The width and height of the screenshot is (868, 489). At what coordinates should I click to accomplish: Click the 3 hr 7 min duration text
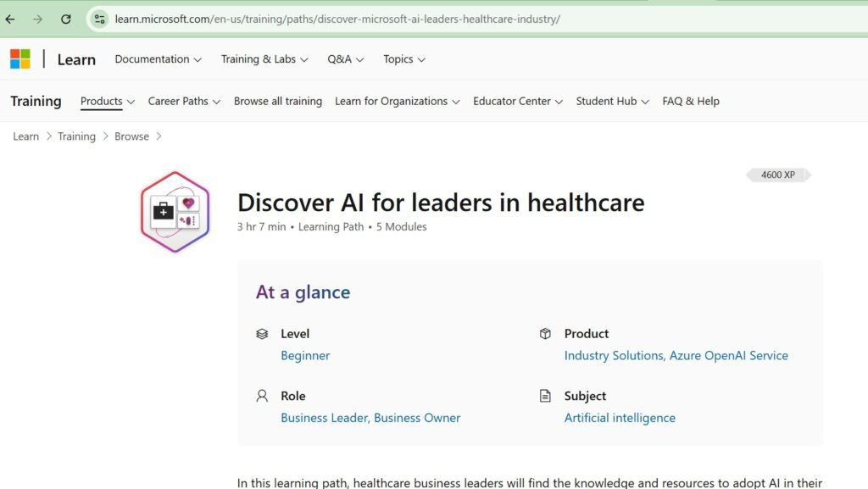(261, 227)
